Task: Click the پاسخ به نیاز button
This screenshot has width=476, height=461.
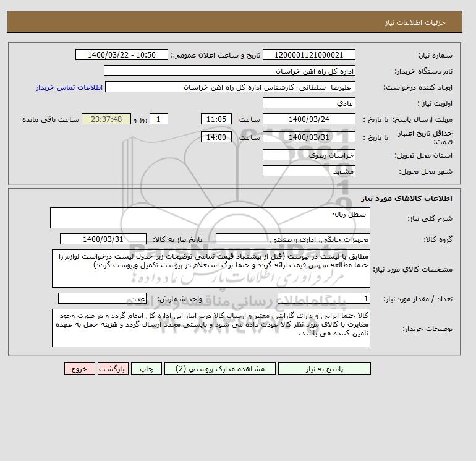Action: click(324, 369)
